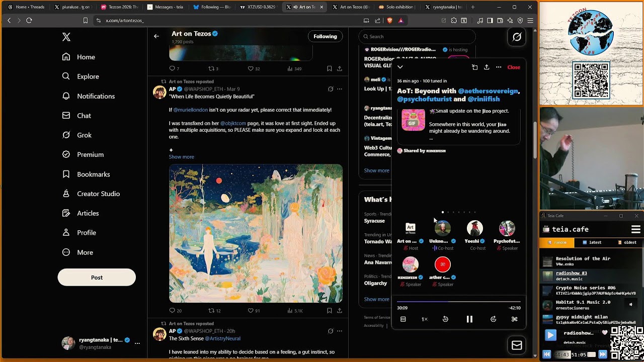This screenshot has width=644, height=362.
Task: Seek on the Space progress bar
Action: 458,302
